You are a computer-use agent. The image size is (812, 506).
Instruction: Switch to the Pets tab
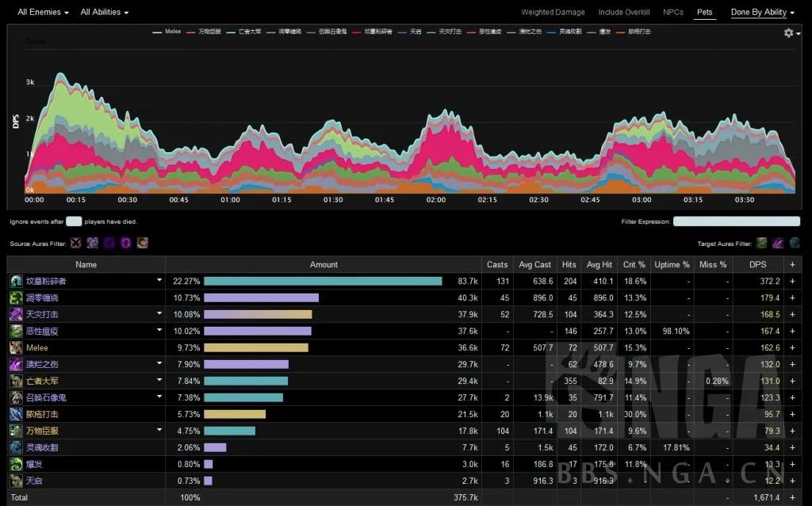pyautogui.click(x=703, y=13)
